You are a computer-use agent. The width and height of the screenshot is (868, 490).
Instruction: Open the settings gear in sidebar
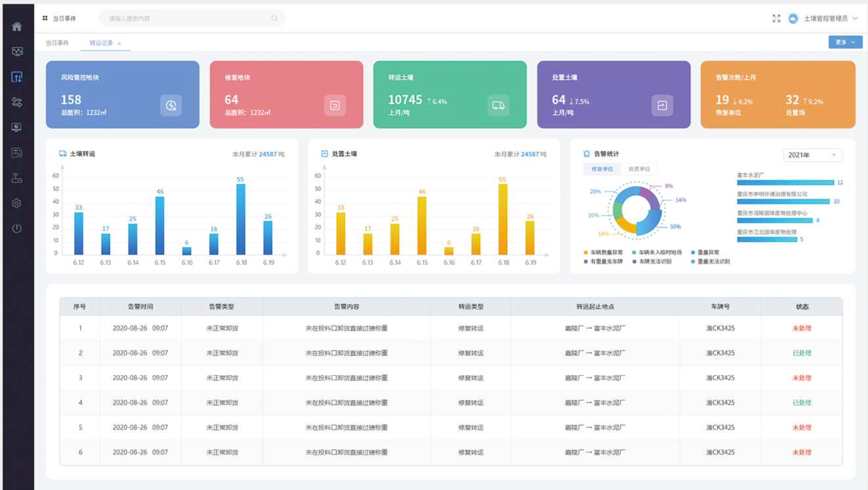click(17, 203)
